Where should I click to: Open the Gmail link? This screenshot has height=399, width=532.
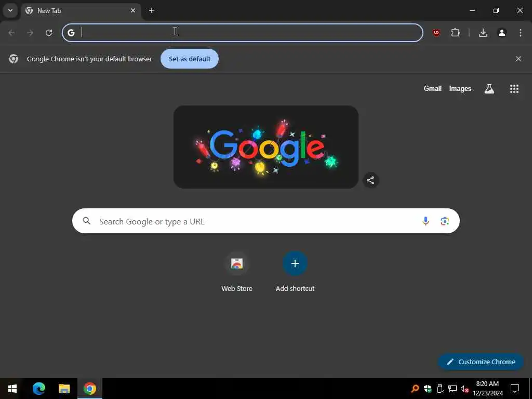point(433,88)
